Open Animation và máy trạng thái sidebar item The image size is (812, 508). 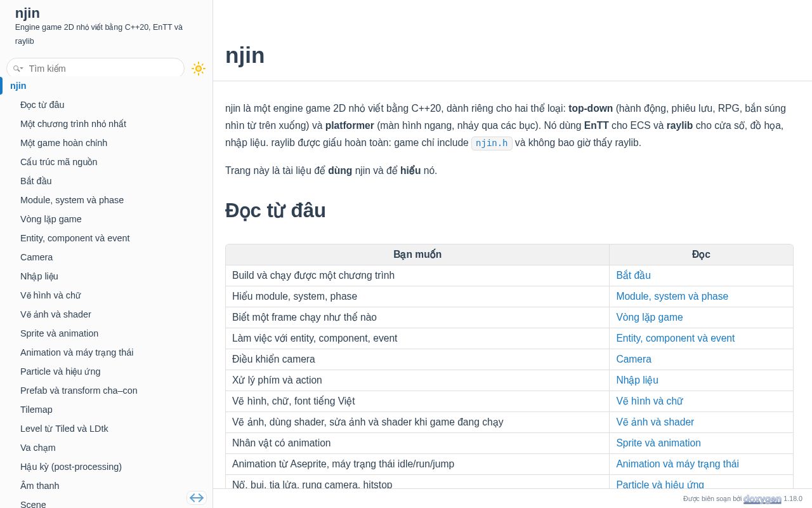tap(77, 352)
